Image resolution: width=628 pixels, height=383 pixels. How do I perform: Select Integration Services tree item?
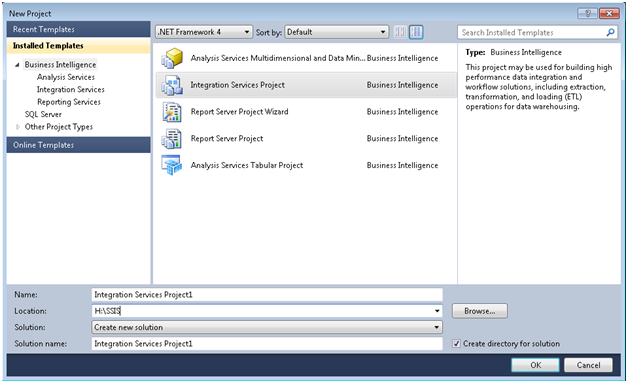pos(70,89)
